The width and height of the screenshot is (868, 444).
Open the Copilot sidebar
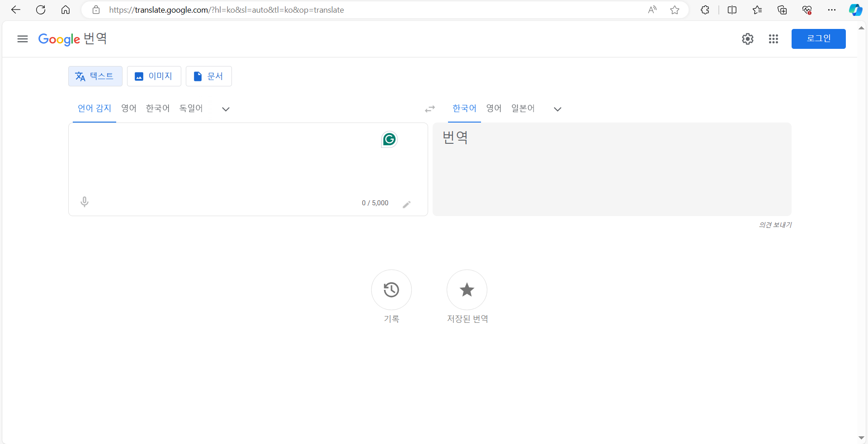coord(855,10)
